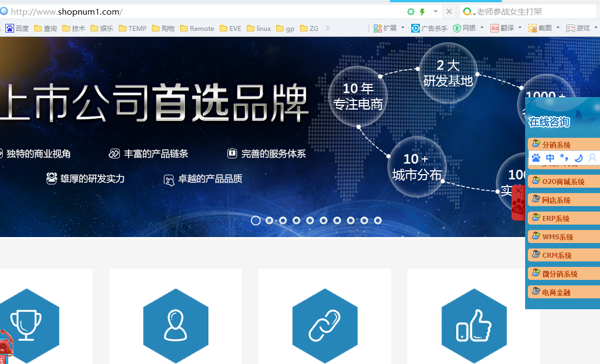Image resolution: width=600 pixels, height=364 pixels.
Task: Click the 网店系统 consultation button
Action: tap(564, 200)
